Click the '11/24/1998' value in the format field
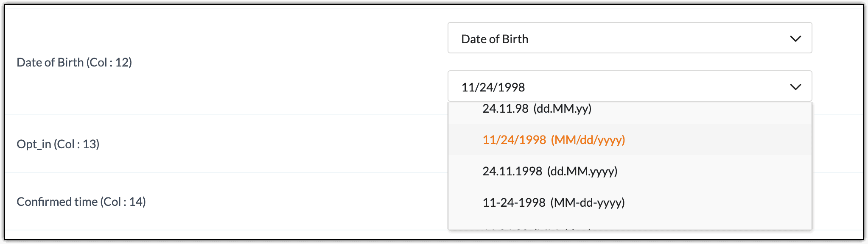868x244 pixels. [493, 87]
